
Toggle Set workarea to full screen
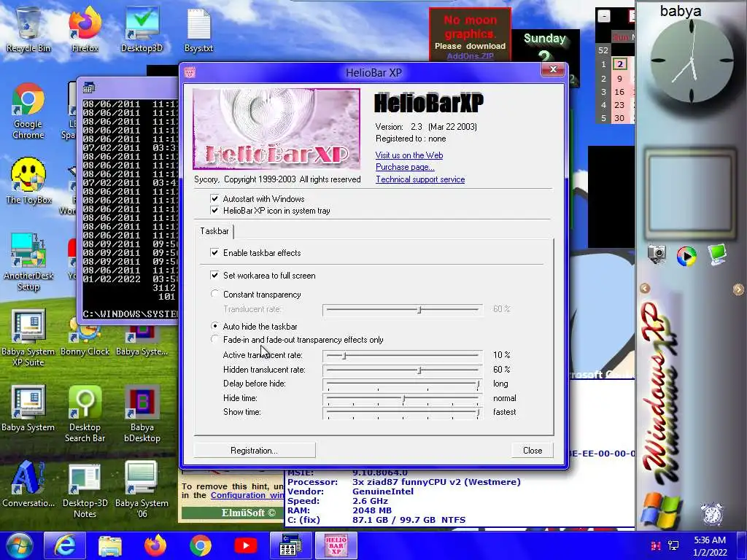coord(214,275)
